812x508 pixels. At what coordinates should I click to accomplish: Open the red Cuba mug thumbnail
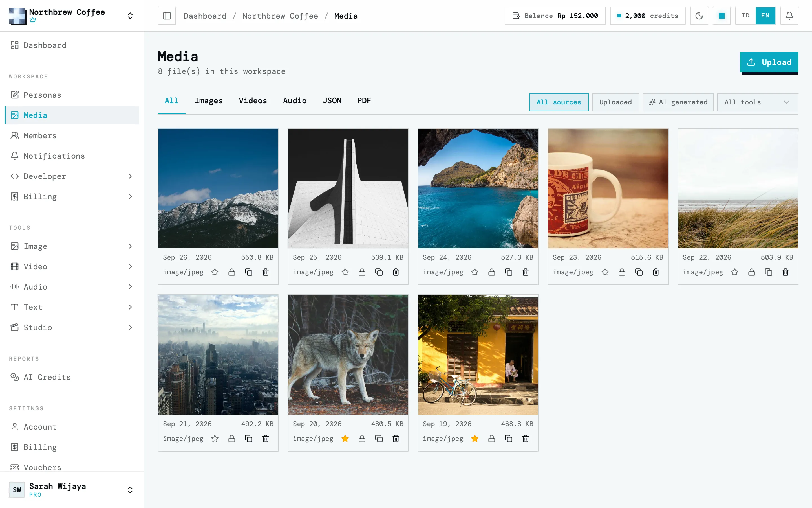pos(608,189)
